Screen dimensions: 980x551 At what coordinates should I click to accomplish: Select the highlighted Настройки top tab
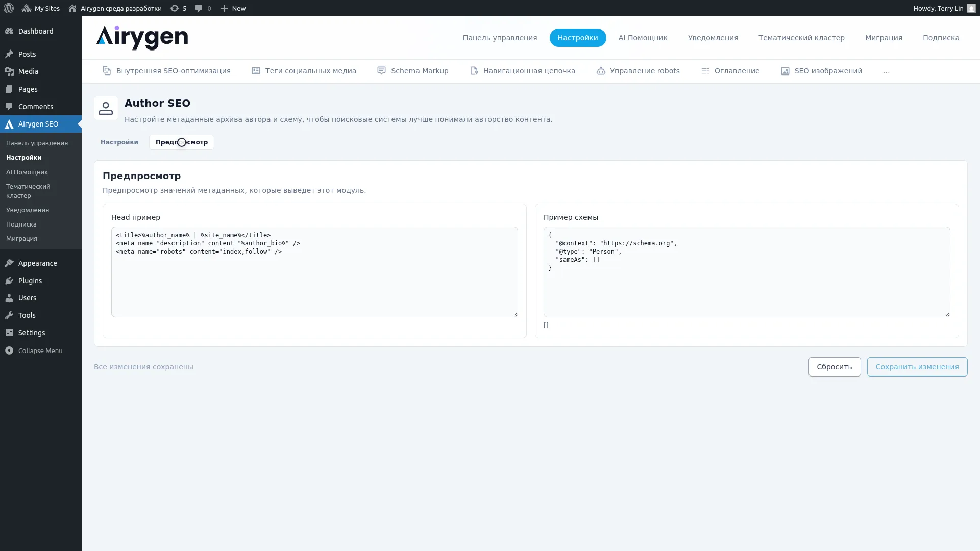point(578,38)
